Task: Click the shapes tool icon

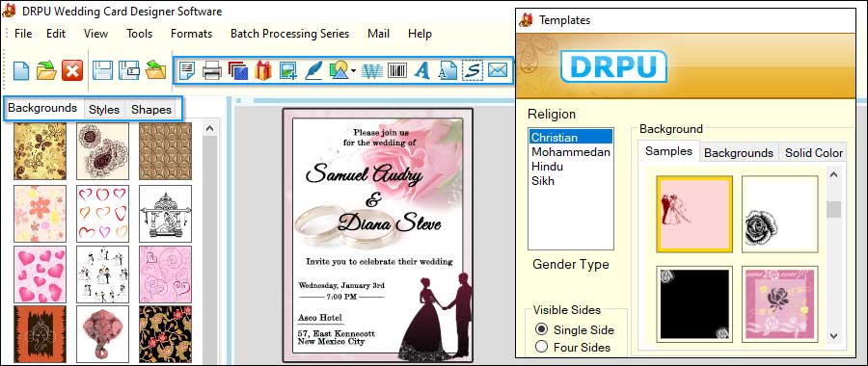Action: 339,70
